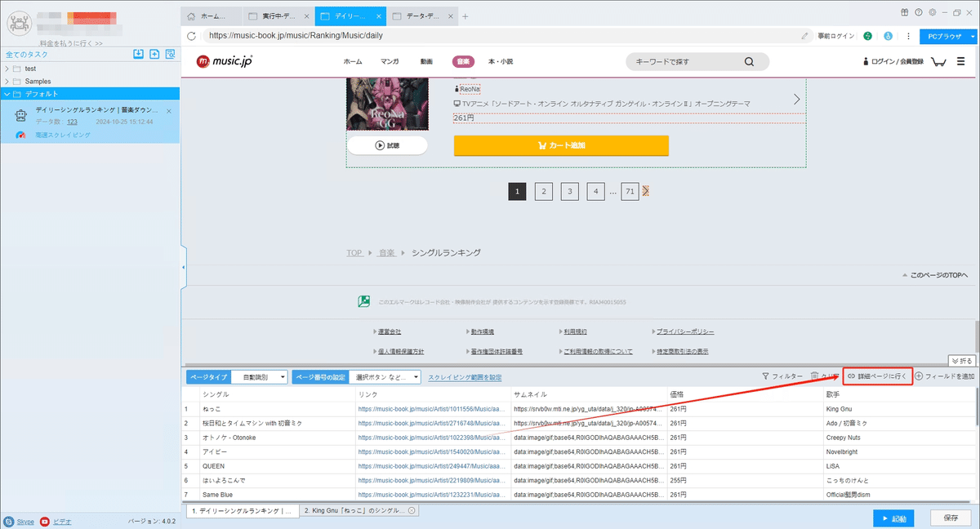Click the robot icon of the task
980x529 pixels.
click(x=21, y=116)
